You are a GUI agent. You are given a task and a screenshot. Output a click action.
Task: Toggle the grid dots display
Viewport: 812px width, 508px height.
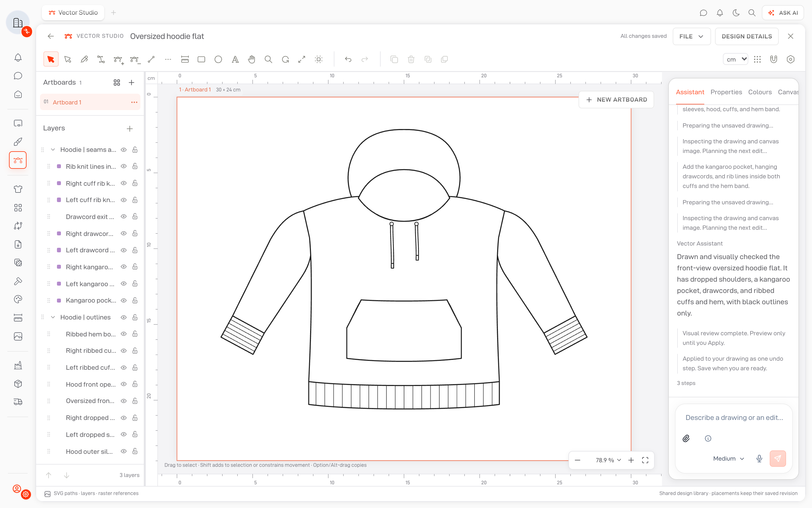757,60
